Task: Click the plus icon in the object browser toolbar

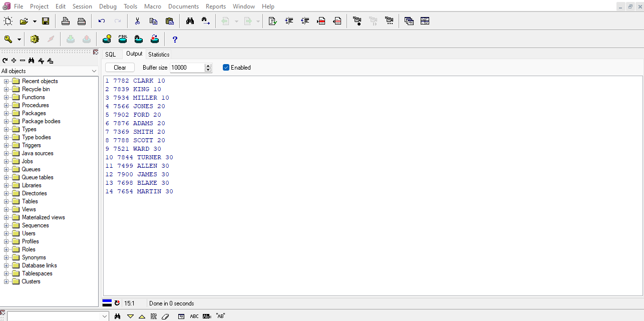Action: point(14,61)
